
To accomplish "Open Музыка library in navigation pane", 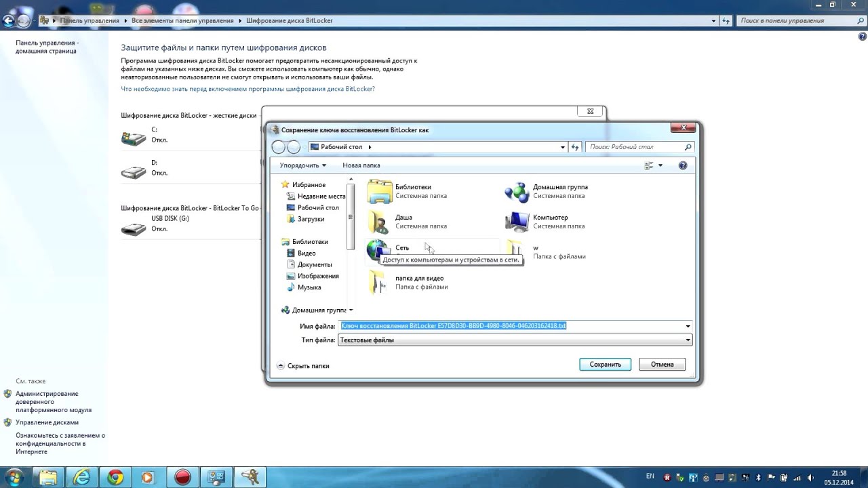I will [304, 287].
